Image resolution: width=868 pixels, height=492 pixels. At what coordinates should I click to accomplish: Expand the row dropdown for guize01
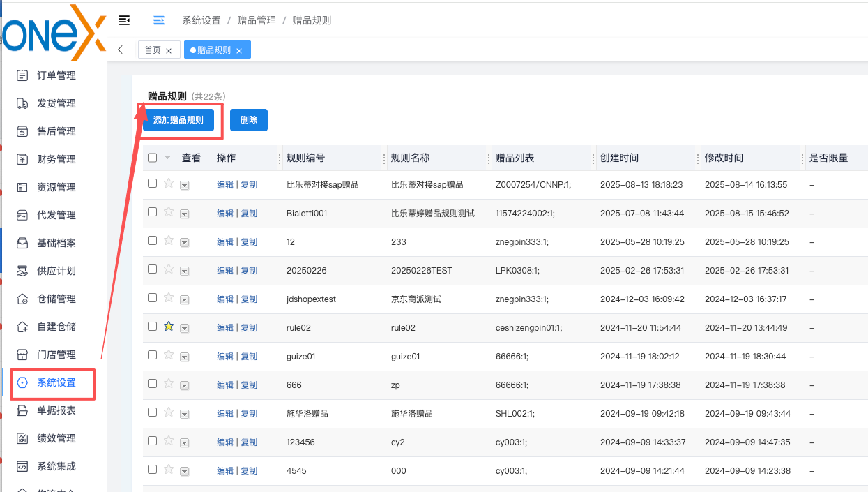coord(185,357)
